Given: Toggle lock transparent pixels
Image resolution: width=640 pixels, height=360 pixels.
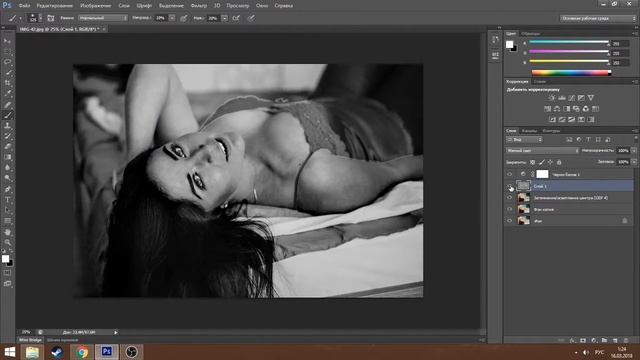Looking at the screenshot, I should tap(532, 162).
